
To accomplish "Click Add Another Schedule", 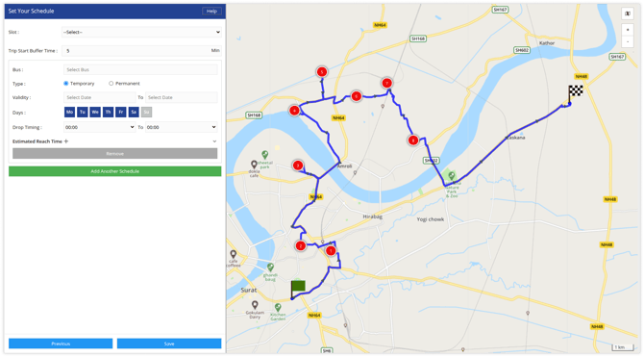I will (x=115, y=171).
